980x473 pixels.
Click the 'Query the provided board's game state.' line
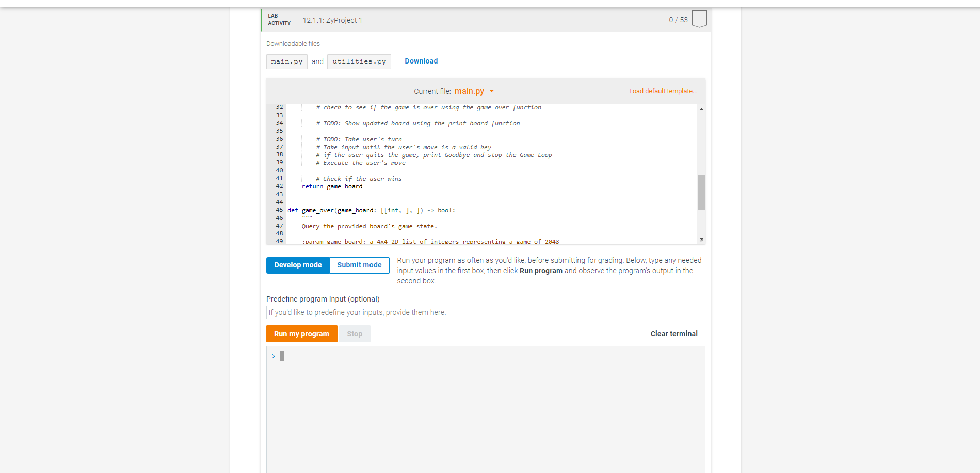tap(369, 226)
